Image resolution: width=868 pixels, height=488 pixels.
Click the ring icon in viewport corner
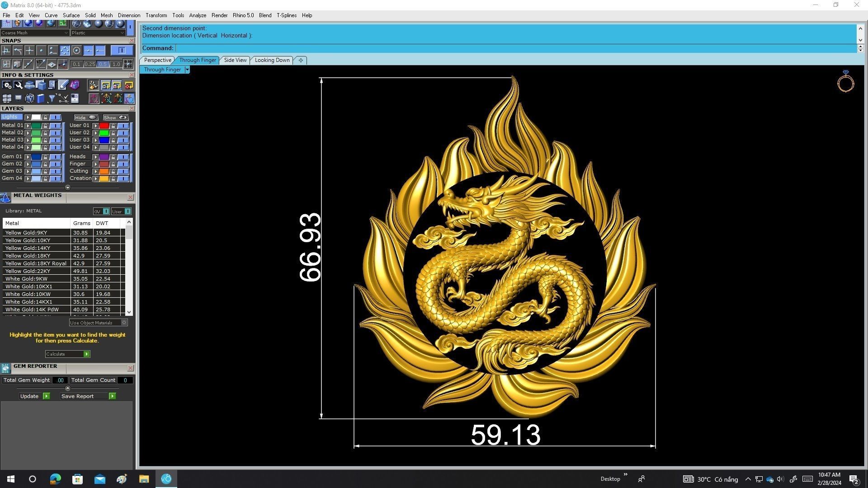(x=845, y=81)
